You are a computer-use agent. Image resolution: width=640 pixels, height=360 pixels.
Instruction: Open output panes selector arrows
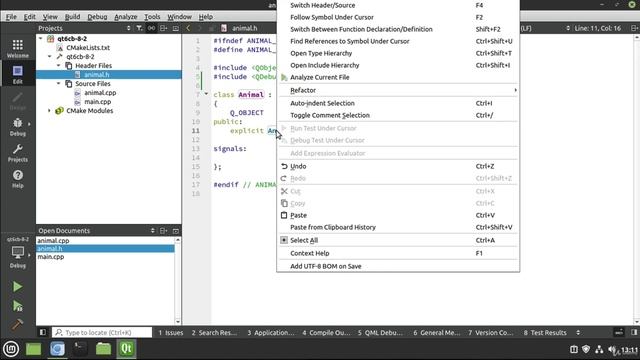pos(578,332)
